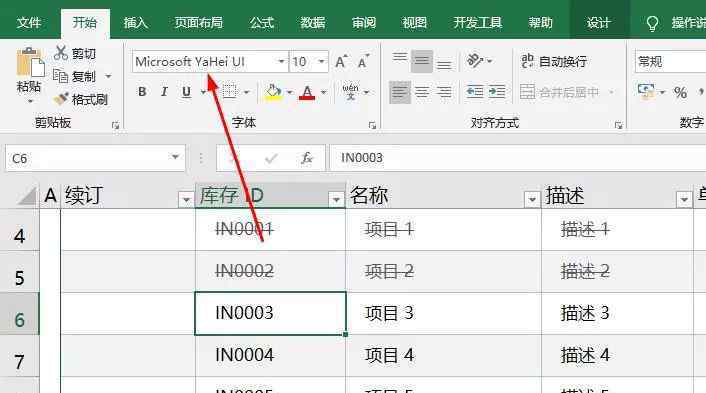Toggle bold formatting B
This screenshot has width=706, height=393.
pos(142,92)
